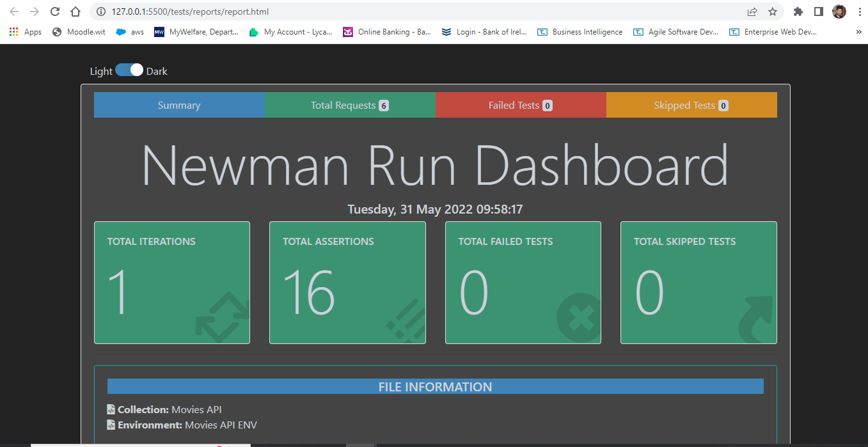This screenshot has width=868, height=447.
Task: Click the Environment file icon beside Movies API ENV
Action: pos(110,425)
